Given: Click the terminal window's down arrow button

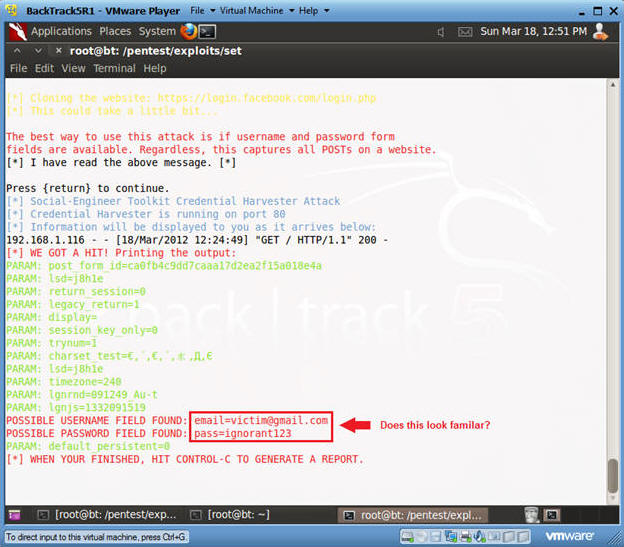Looking at the screenshot, I should click(x=38, y=51).
